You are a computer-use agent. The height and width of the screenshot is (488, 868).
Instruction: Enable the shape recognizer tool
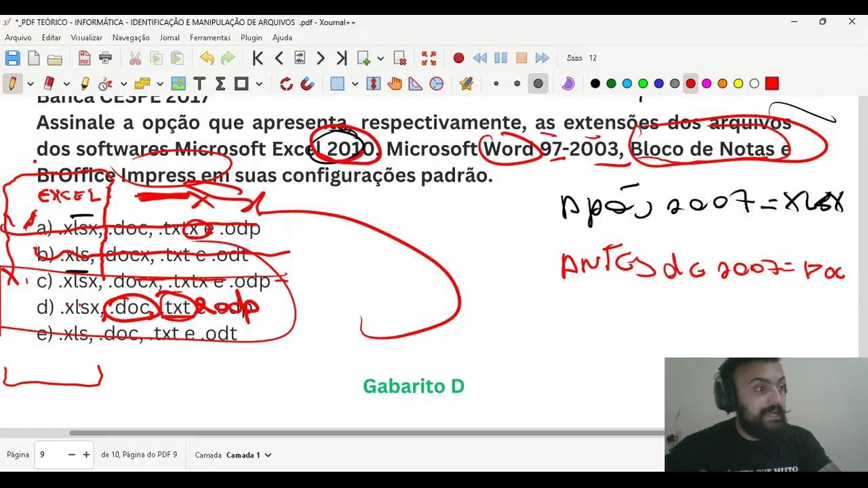pyautogui.click(x=105, y=83)
